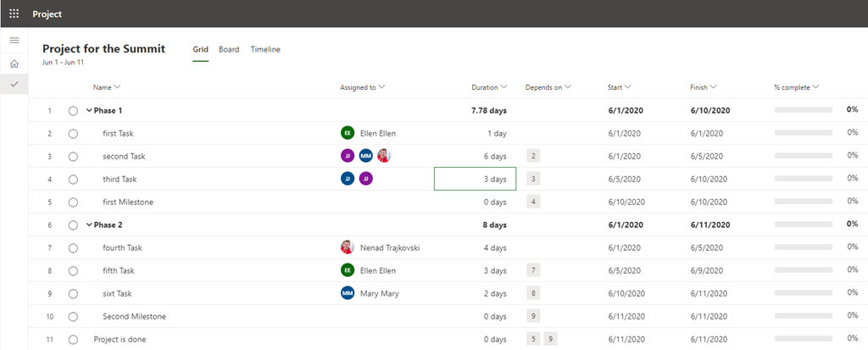Viewport: 868px width, 350px height.
Task: Switch to the Board tab
Action: 229,49
